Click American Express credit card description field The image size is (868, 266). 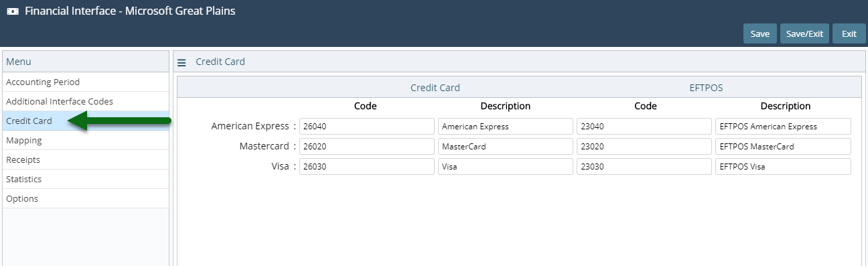506,126
